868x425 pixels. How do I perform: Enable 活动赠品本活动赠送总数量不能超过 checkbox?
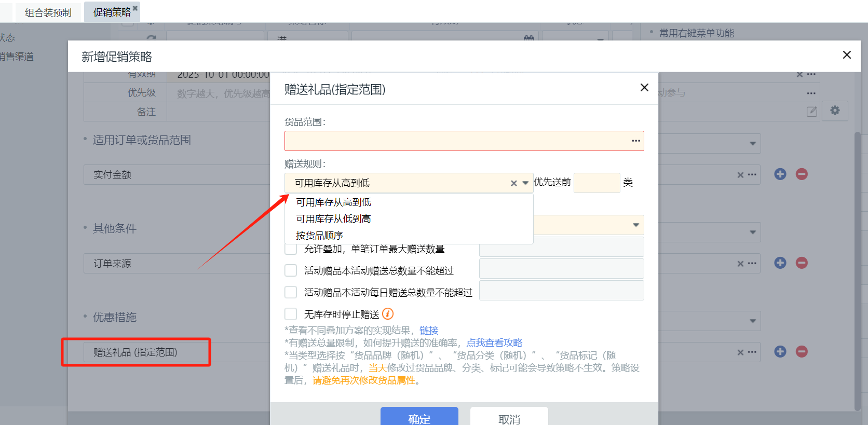pos(291,271)
